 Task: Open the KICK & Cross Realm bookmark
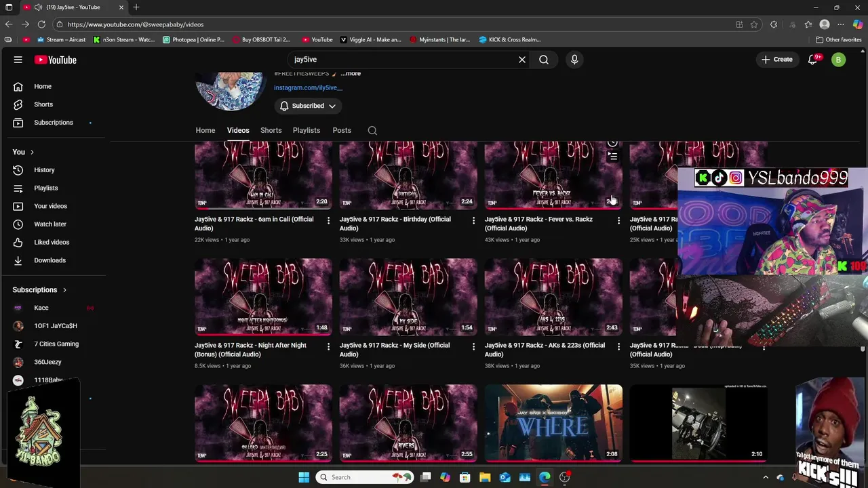pyautogui.click(x=509, y=39)
